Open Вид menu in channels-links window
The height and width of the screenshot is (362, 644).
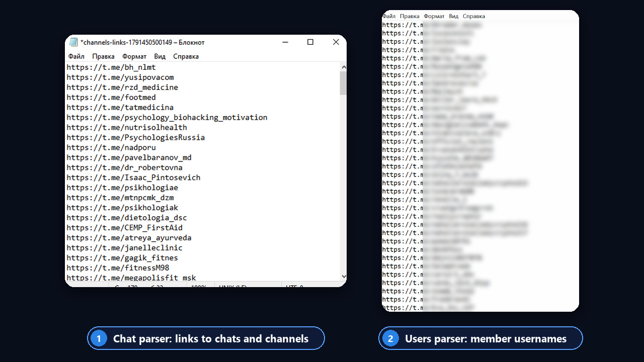(160, 56)
